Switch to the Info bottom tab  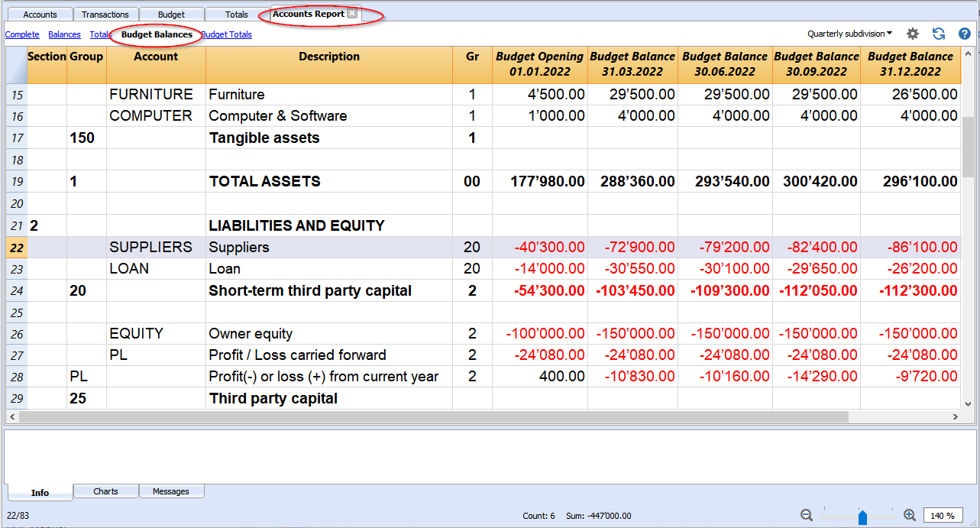(40, 492)
